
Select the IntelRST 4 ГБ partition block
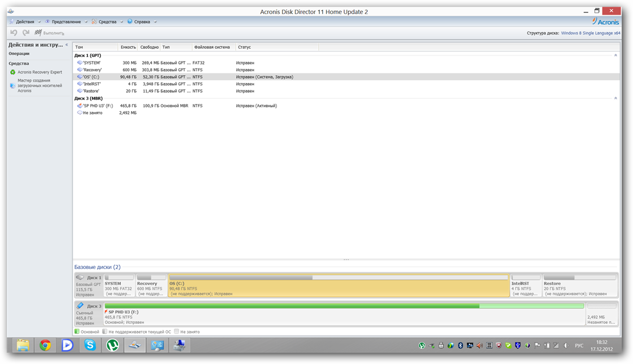[526, 285]
